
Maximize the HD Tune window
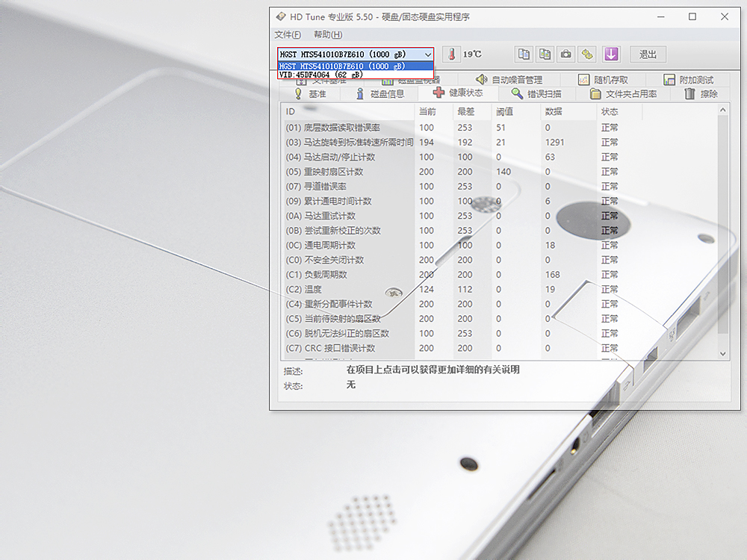click(x=692, y=16)
